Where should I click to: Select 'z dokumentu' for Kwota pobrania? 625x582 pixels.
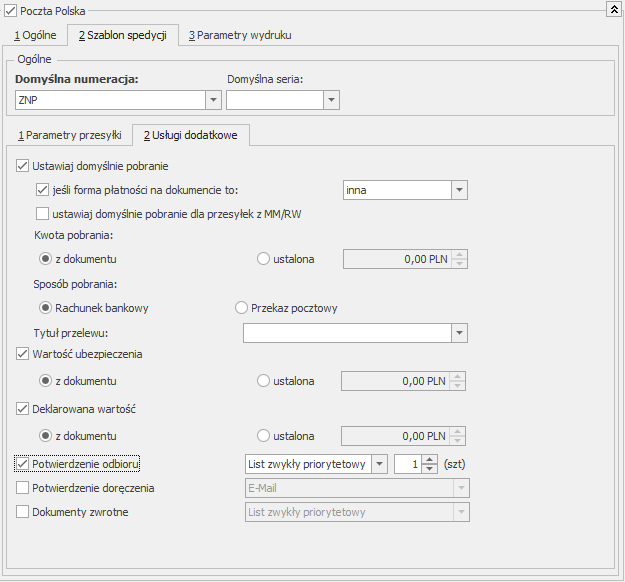[x=45, y=259]
